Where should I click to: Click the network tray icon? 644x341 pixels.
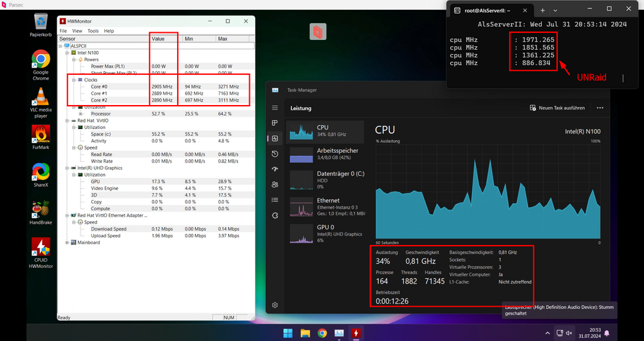(560, 333)
